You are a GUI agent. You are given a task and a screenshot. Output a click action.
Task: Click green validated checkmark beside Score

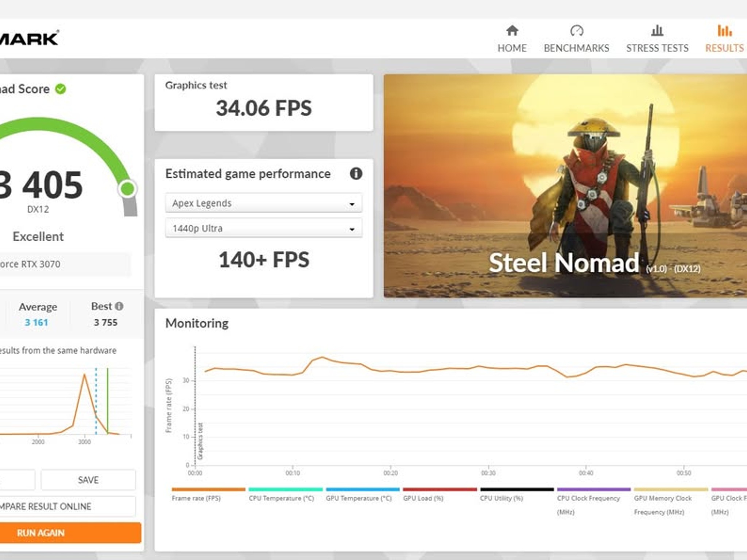61,89
